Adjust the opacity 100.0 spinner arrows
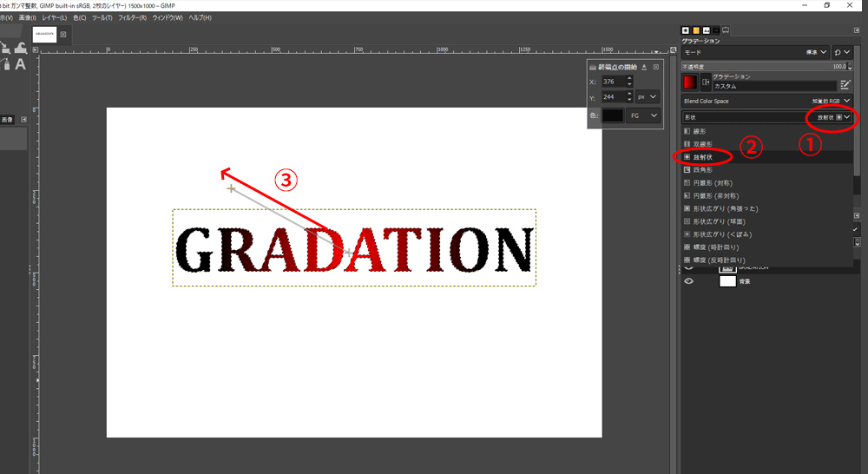This screenshot has height=474, width=868. click(x=850, y=67)
